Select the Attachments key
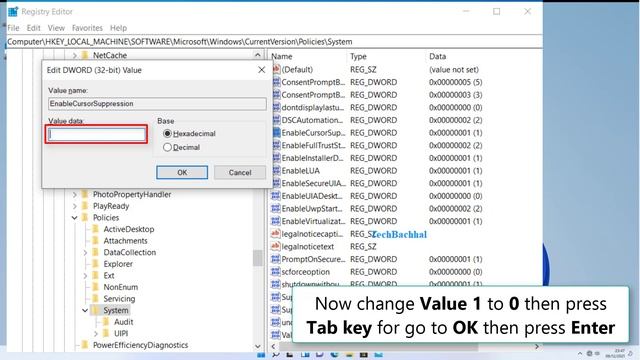640x360 pixels. [125, 241]
